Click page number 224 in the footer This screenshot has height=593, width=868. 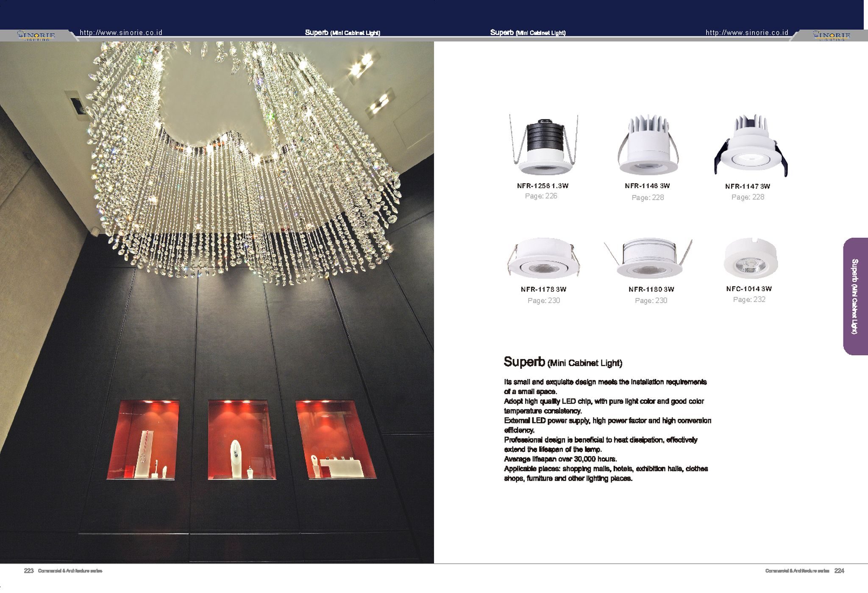click(x=839, y=571)
